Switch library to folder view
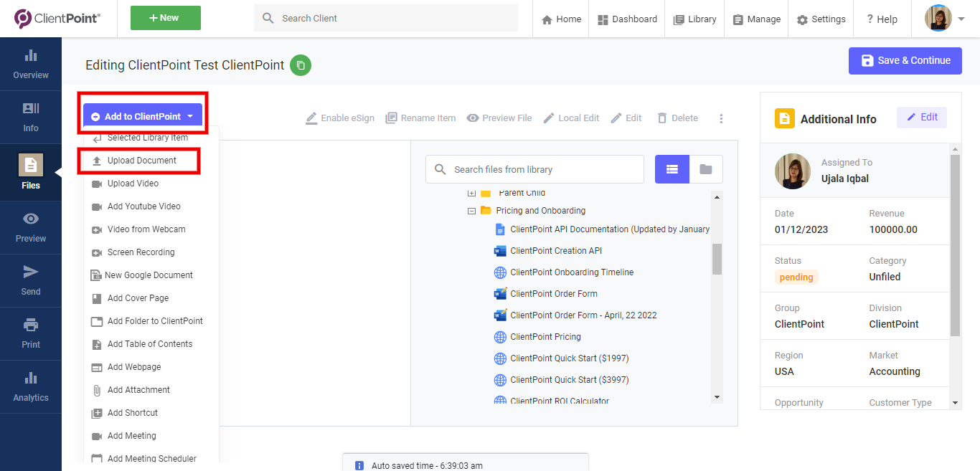The width and height of the screenshot is (980, 471). (x=706, y=169)
